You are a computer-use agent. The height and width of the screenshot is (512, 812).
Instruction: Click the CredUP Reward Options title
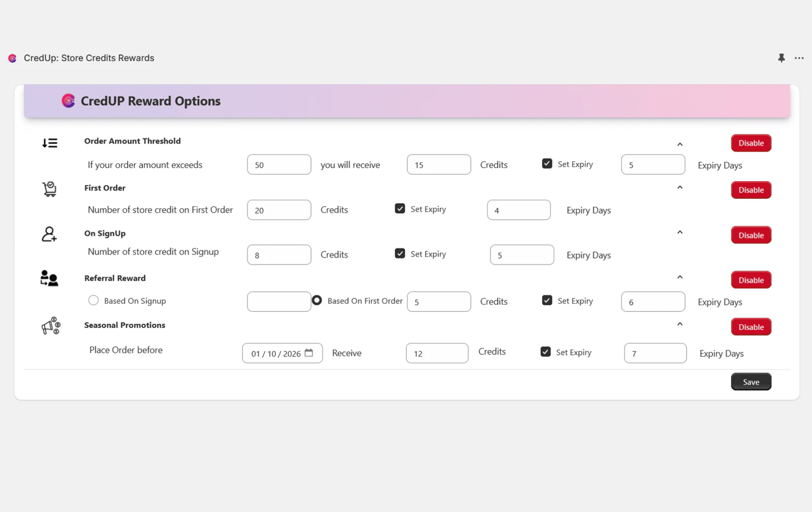tap(151, 101)
